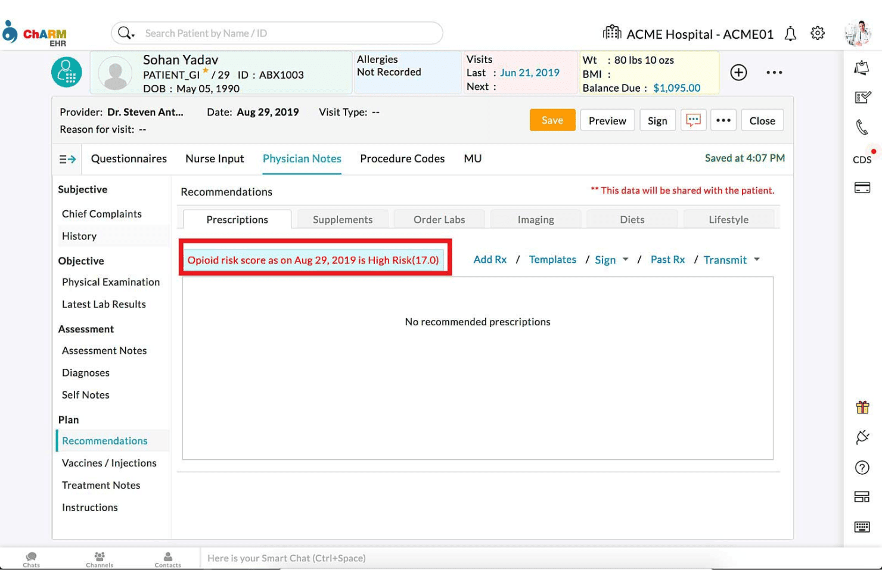Click the plus circle icon in patient header

point(738,73)
